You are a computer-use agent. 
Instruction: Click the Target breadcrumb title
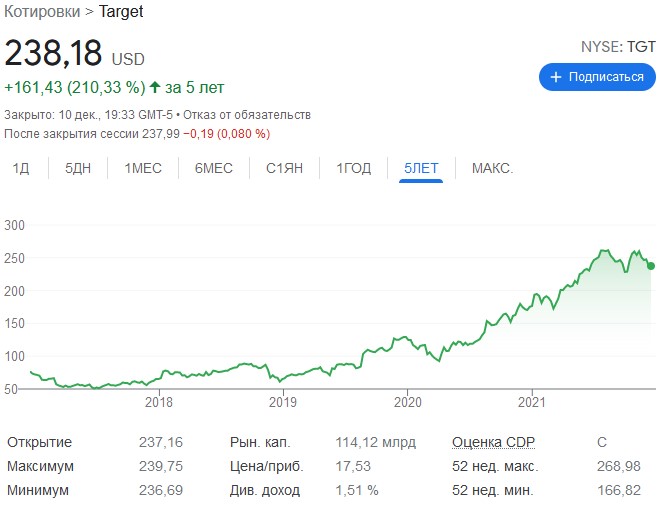tap(121, 11)
